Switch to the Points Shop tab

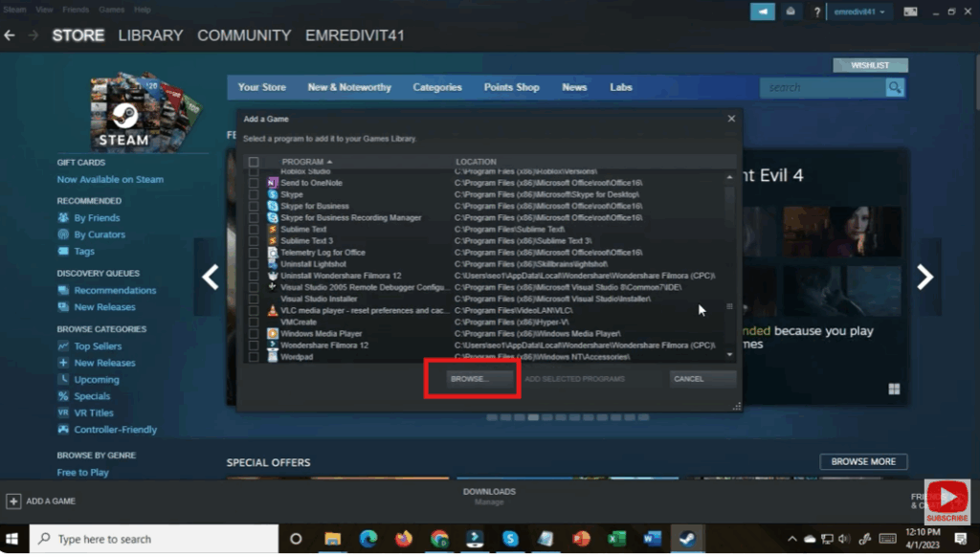tap(511, 86)
